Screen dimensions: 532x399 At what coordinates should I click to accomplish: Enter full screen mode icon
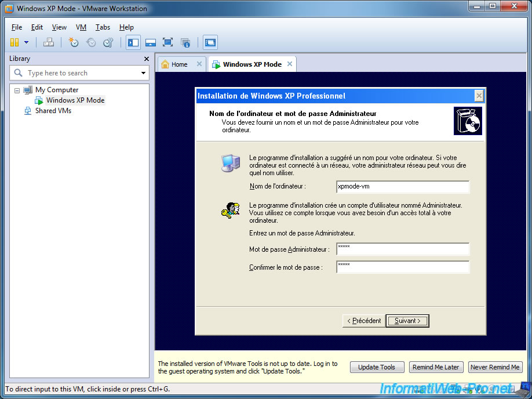click(167, 42)
